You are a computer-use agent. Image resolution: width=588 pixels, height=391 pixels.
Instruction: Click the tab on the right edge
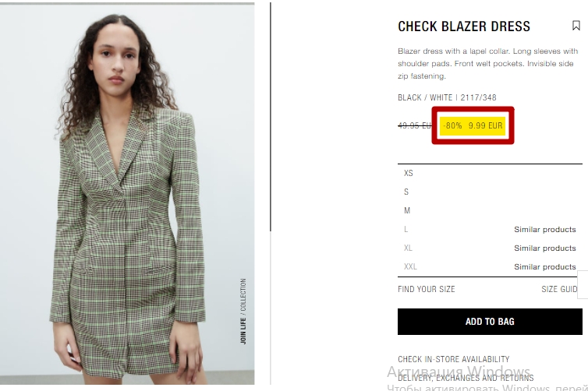[583, 284]
